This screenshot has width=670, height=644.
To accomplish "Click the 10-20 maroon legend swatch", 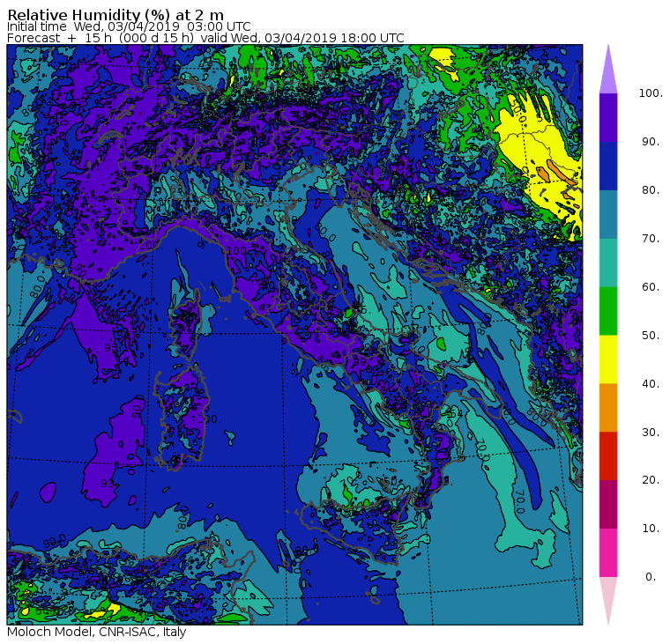I will 608,504.
